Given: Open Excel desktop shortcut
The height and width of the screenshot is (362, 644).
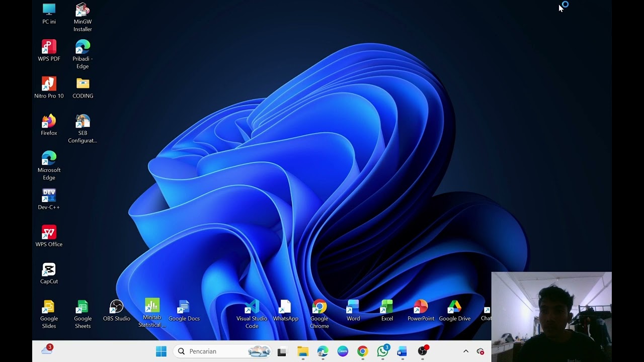Looking at the screenshot, I should click(x=387, y=311).
